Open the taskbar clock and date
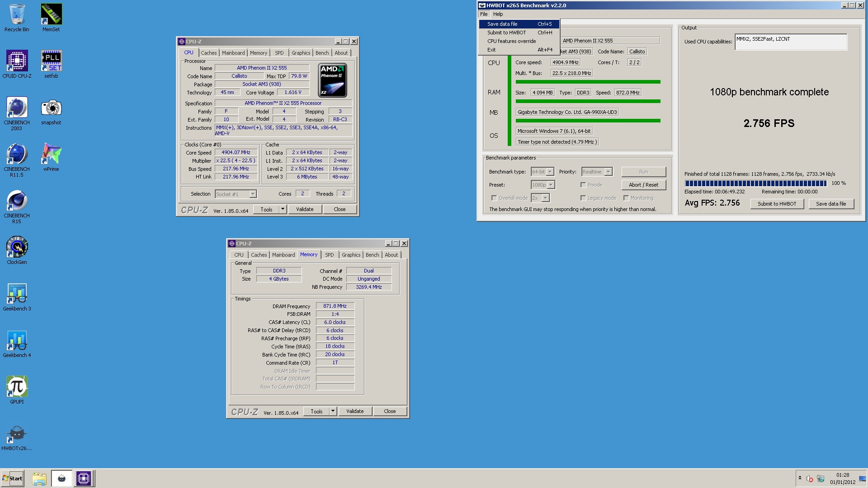868x488 pixels. 843,479
